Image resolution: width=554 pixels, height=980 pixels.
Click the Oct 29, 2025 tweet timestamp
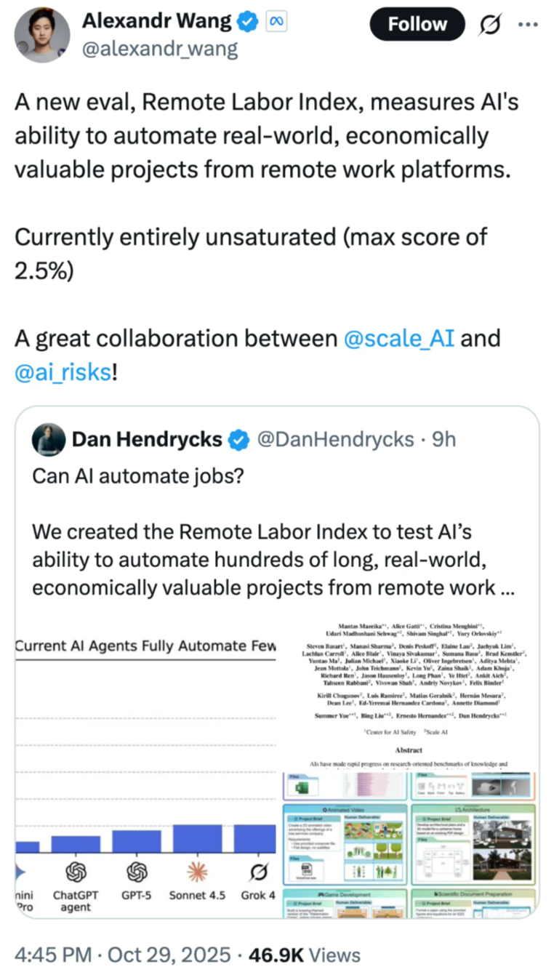121,955
